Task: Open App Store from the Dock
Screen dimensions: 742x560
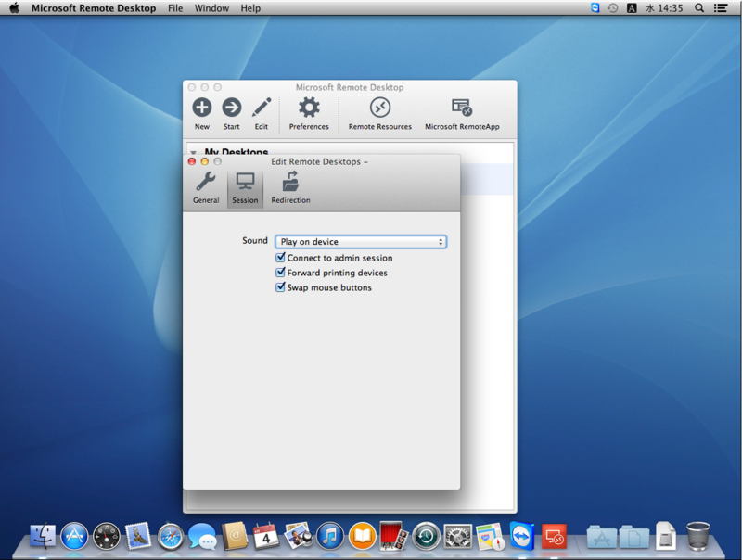Action: tap(74, 536)
